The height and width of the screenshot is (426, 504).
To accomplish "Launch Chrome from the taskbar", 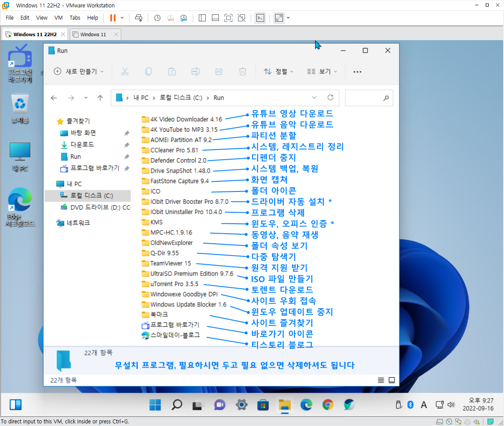I will (327, 405).
